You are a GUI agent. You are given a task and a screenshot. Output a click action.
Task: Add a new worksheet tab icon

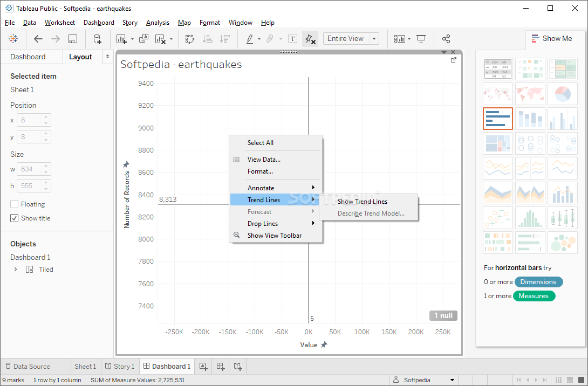point(203,367)
